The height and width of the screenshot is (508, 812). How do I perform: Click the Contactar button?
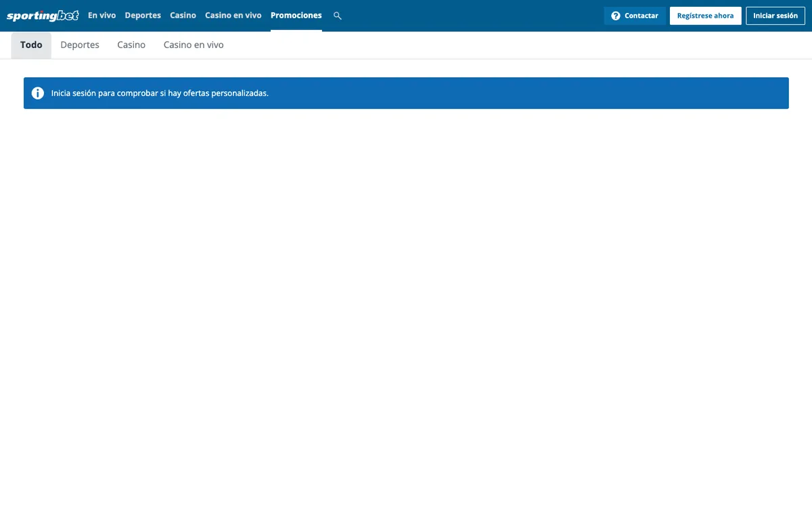coord(635,16)
